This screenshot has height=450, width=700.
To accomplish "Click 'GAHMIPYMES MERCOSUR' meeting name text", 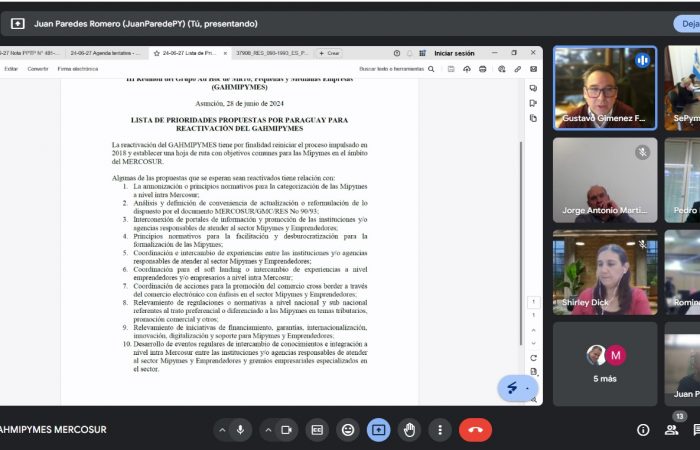I will 53,430.
